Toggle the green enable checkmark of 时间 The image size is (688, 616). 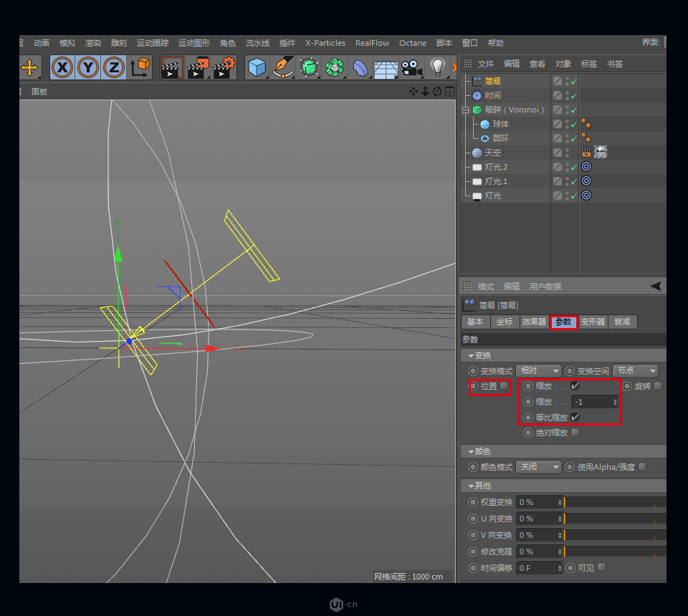573,95
